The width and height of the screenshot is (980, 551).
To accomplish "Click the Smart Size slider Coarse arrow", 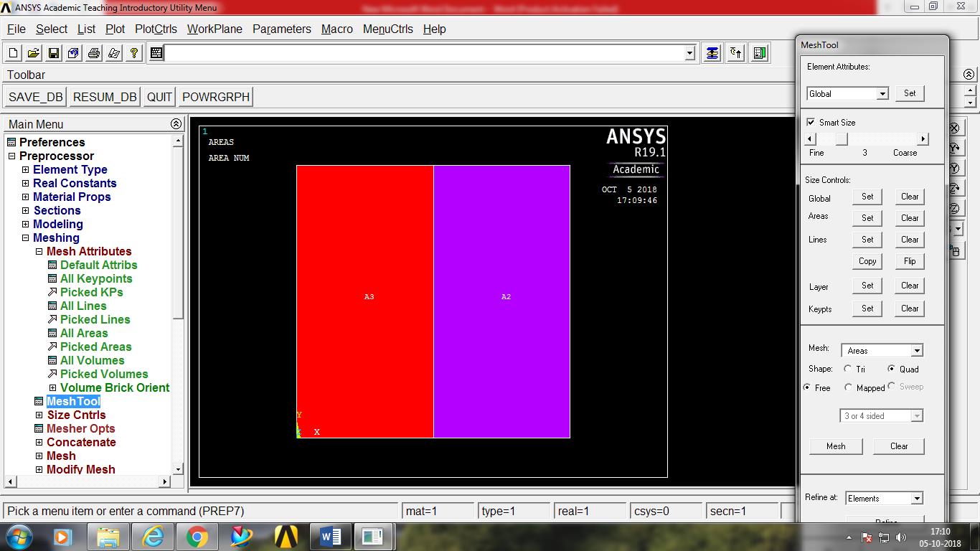I will pyautogui.click(x=923, y=139).
